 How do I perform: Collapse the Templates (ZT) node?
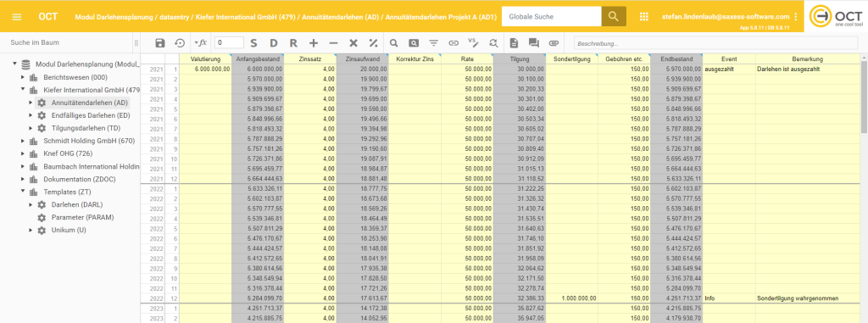[23, 192]
